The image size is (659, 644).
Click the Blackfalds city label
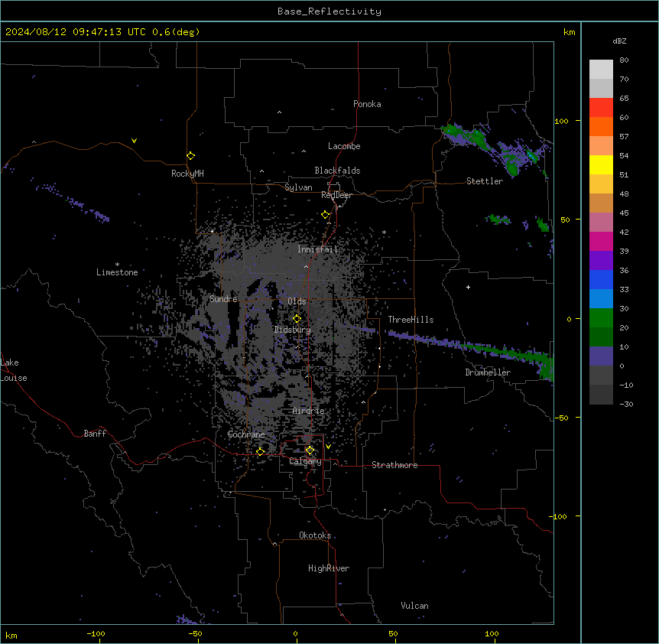337,171
